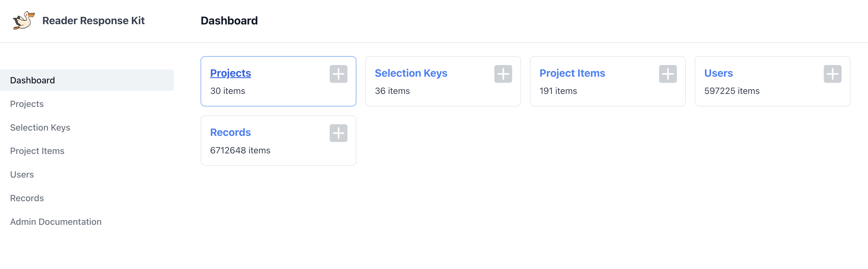Viewport: 868px width, 269px height.
Task: Click the Dashboard page heading
Action: 229,20
